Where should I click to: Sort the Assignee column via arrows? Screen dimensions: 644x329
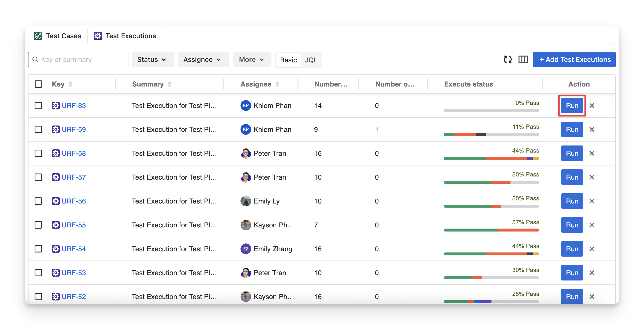coord(277,84)
